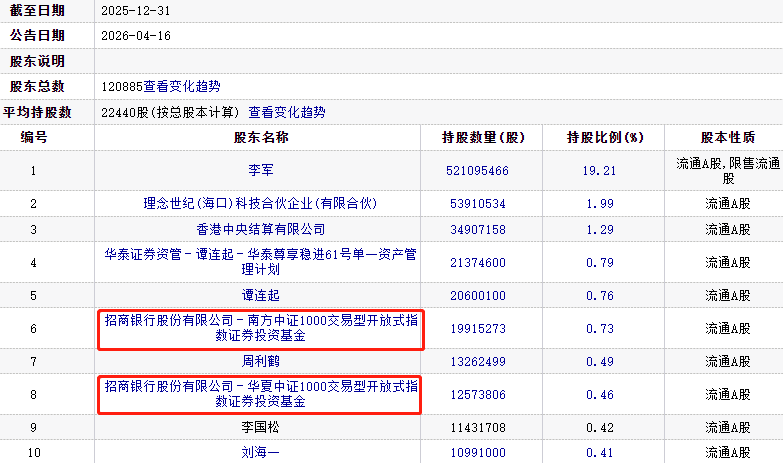
Task: Click shareholder name 周利鹤
Action: [x=260, y=361]
